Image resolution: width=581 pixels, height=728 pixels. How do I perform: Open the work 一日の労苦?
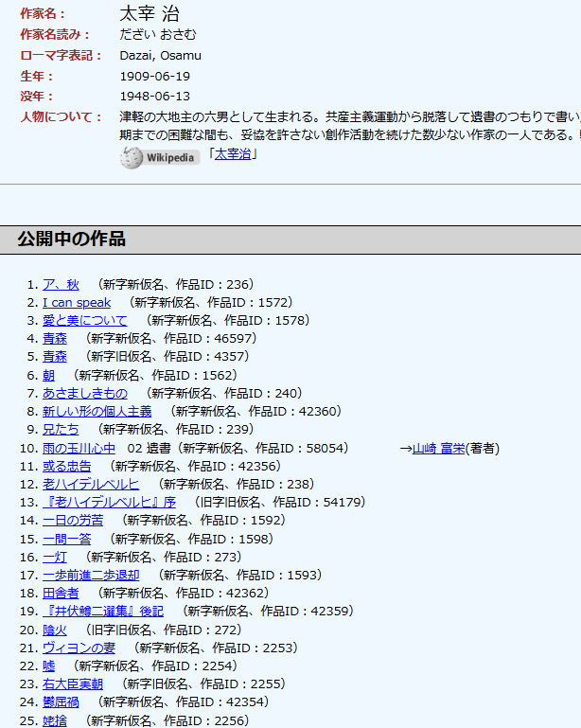[x=73, y=521]
